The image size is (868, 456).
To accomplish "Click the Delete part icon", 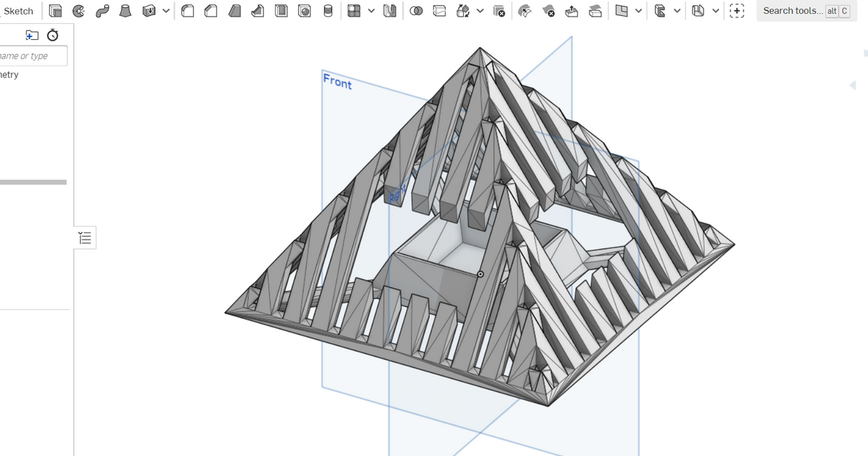I will pyautogui.click(x=499, y=10).
